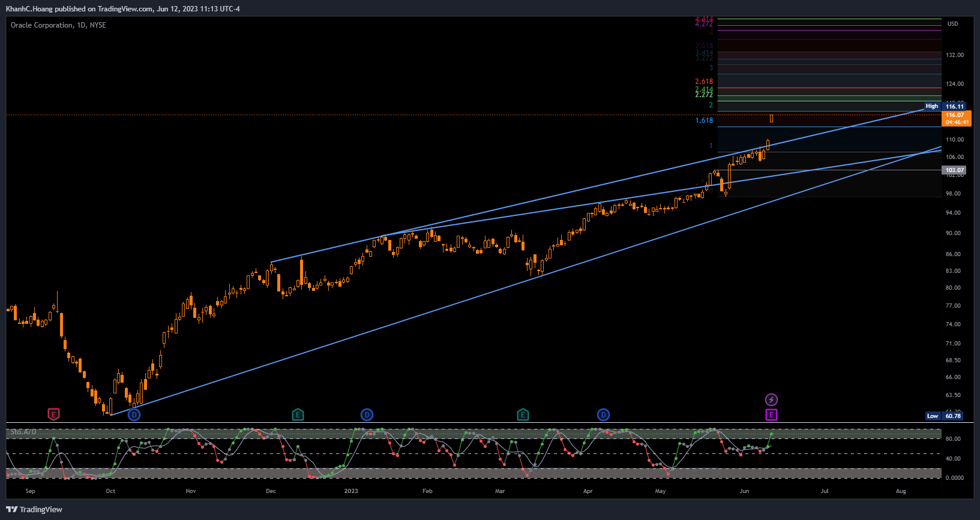The width and height of the screenshot is (980, 520).
Task: Click the 110.00 price axis label
Action: 955,140
